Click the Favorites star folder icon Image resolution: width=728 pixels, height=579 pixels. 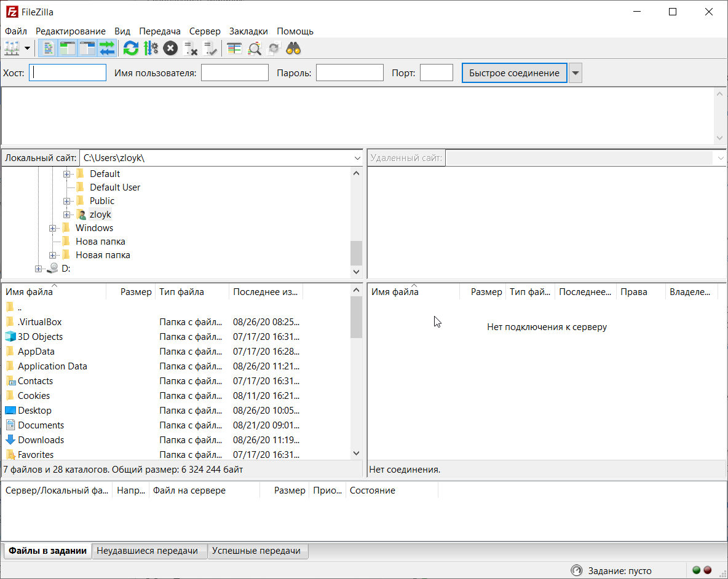(x=10, y=455)
